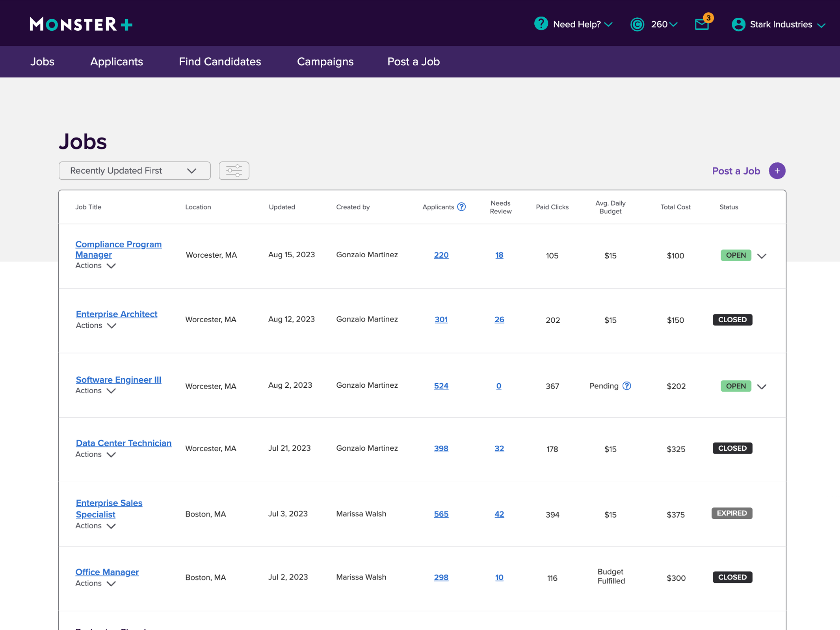Select Campaigns in the navigation bar
840x630 pixels.
[x=325, y=61]
